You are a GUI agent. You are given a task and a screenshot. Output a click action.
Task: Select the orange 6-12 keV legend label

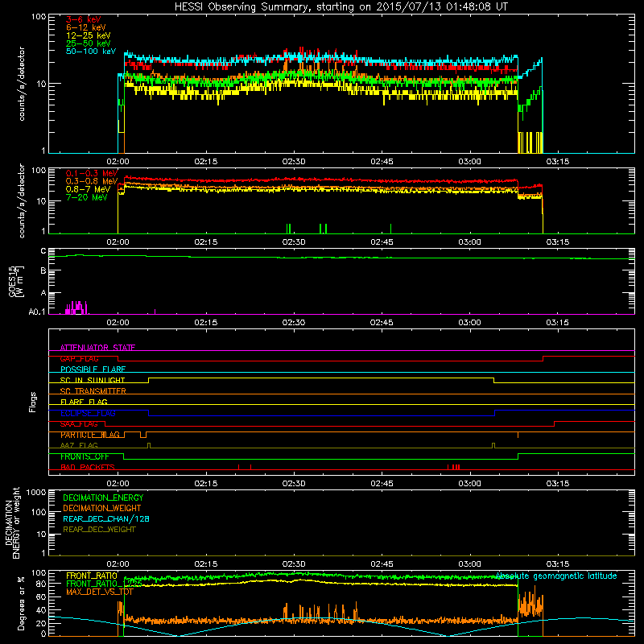[x=86, y=27]
